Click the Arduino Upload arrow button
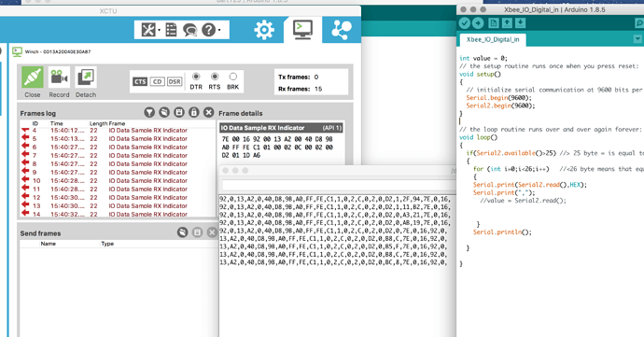This screenshot has height=337, width=644. coord(478,23)
